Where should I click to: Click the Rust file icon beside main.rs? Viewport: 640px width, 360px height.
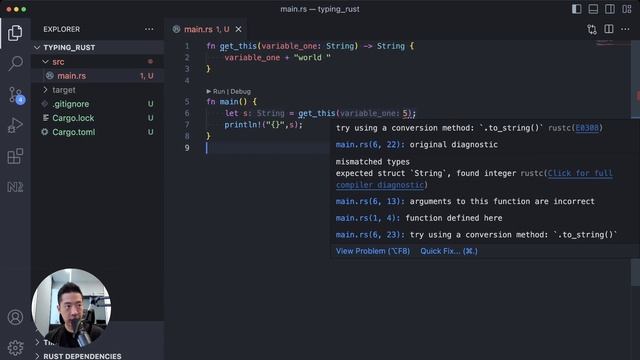pyautogui.click(x=50, y=76)
